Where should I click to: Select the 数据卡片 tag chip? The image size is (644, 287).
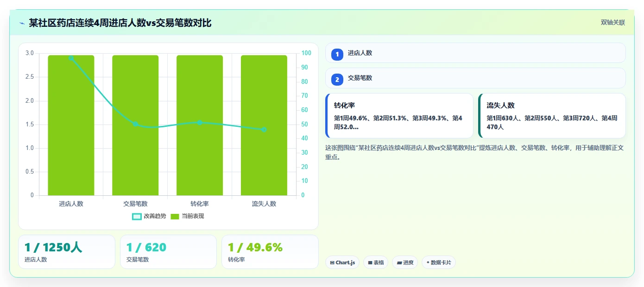[x=439, y=262]
